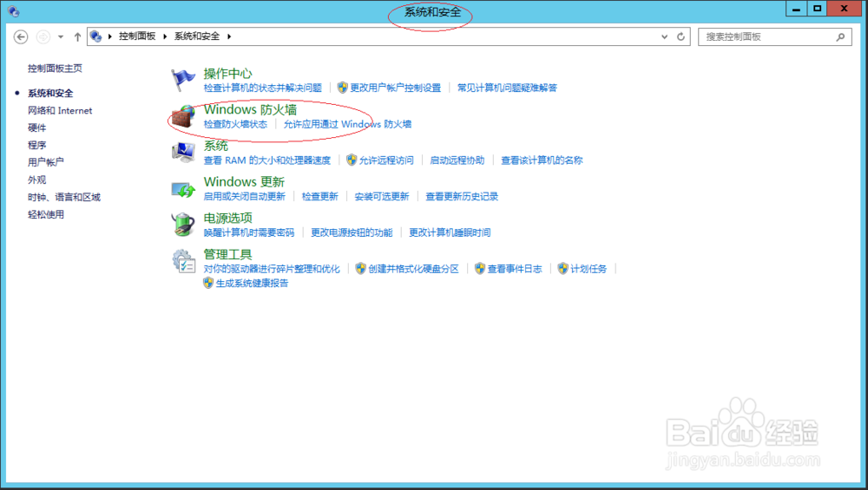Click the window icon in title bar
The width and height of the screenshot is (868, 490).
[x=13, y=10]
